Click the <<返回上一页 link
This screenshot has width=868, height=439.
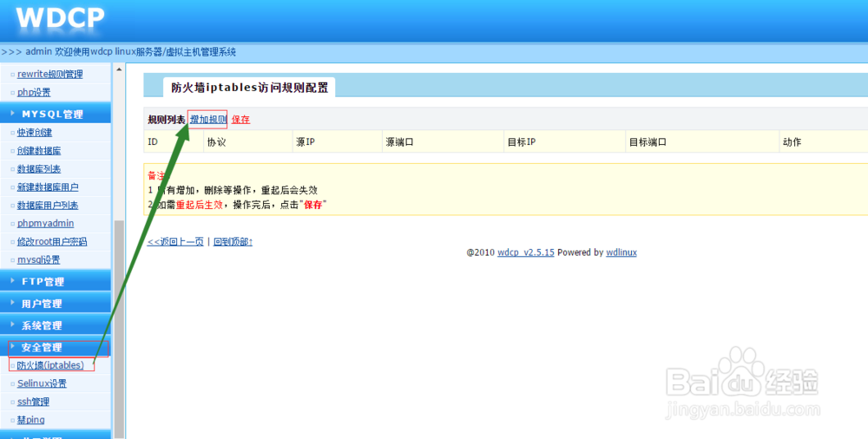pos(175,241)
